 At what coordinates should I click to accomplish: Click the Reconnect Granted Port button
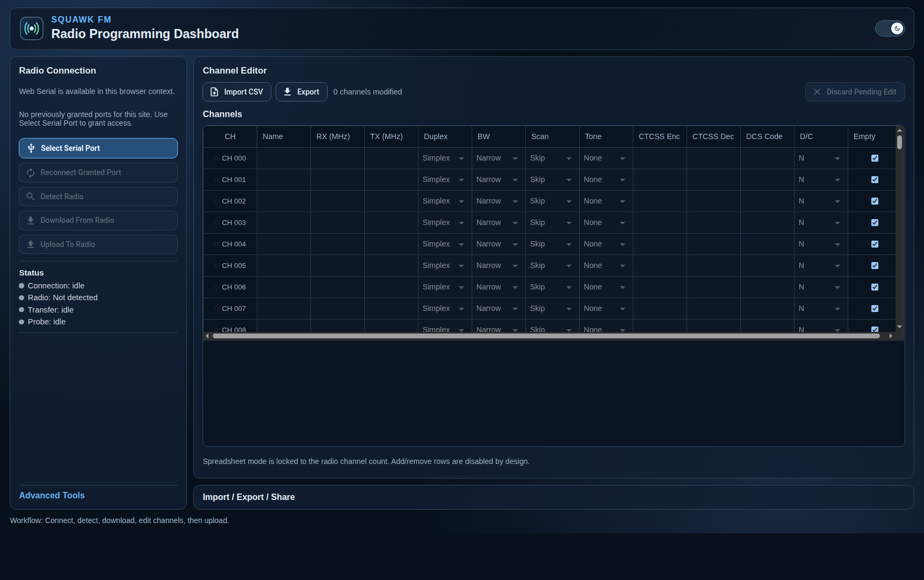pos(98,172)
